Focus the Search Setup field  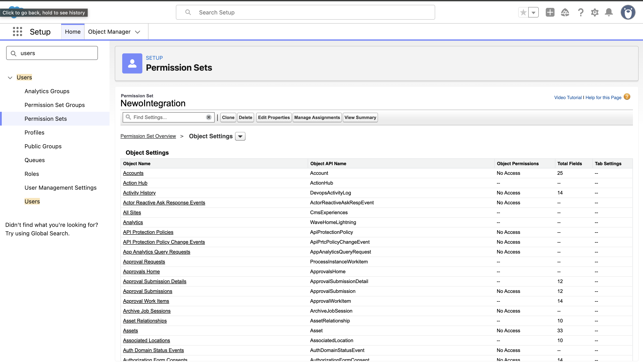305,12
